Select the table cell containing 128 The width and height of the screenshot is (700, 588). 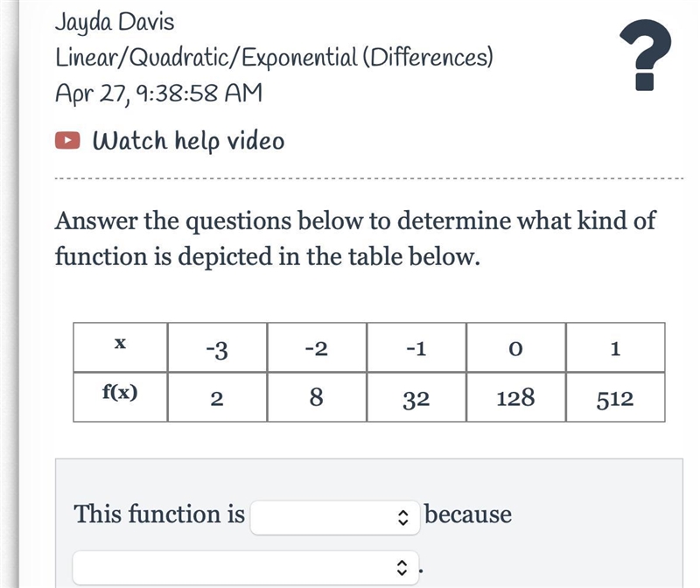click(515, 397)
